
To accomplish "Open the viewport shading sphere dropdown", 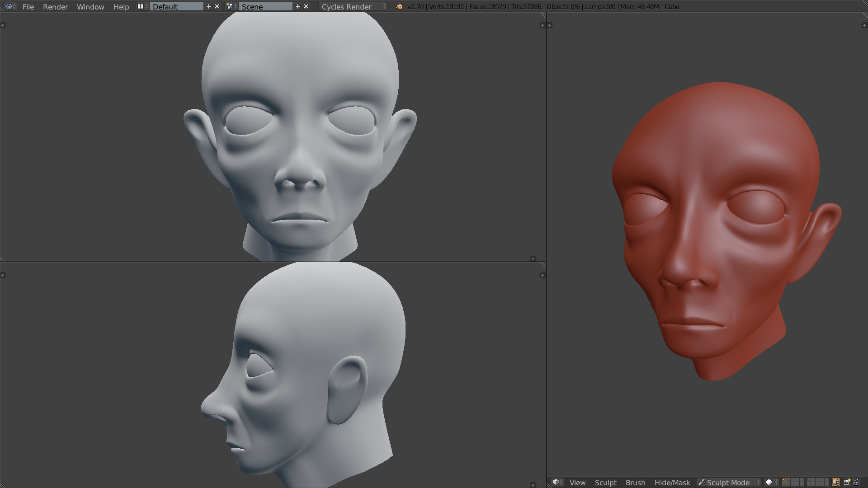I will click(x=772, y=483).
